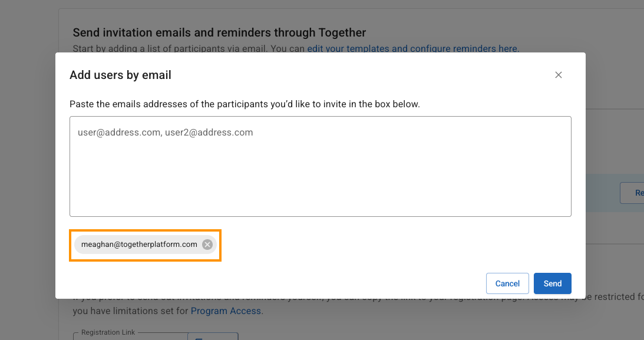Image resolution: width=644 pixels, height=340 pixels.
Task: Cancel adding users by email
Action: click(507, 283)
